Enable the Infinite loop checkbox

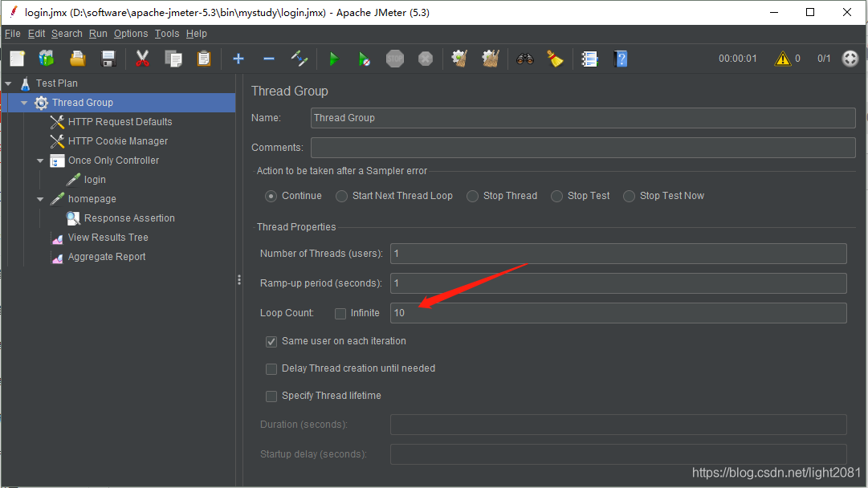click(x=340, y=314)
